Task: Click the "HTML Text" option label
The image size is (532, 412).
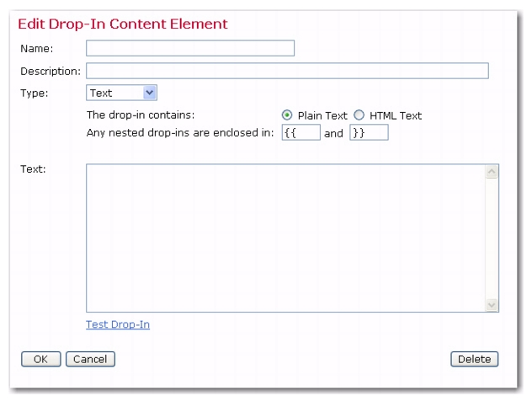Action: pos(396,115)
